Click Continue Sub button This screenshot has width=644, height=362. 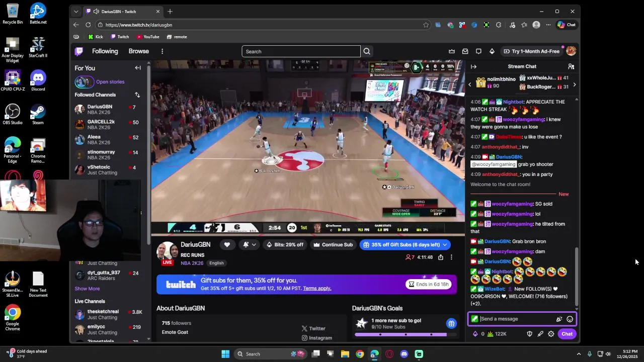[x=333, y=245]
